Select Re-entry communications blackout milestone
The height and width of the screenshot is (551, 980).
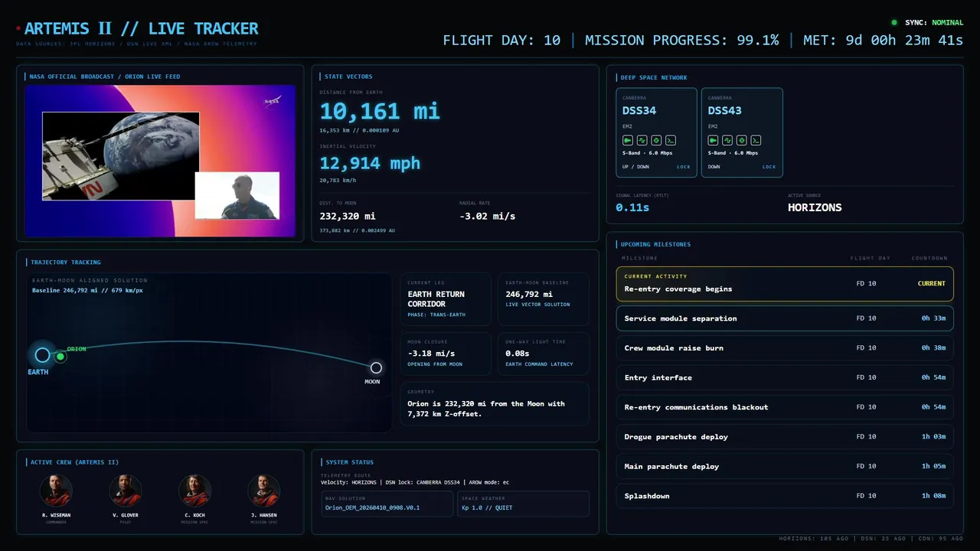click(x=785, y=407)
